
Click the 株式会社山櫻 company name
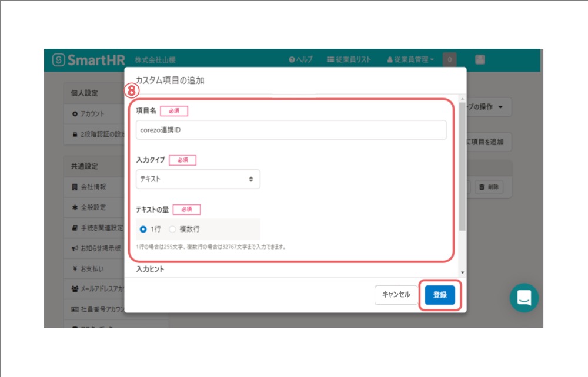click(x=155, y=60)
